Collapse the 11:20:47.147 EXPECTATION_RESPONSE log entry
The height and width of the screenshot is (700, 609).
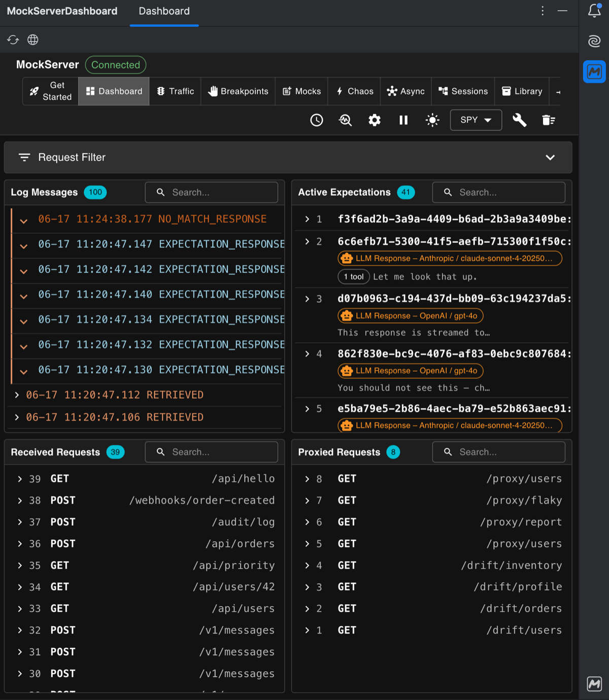[23, 246]
